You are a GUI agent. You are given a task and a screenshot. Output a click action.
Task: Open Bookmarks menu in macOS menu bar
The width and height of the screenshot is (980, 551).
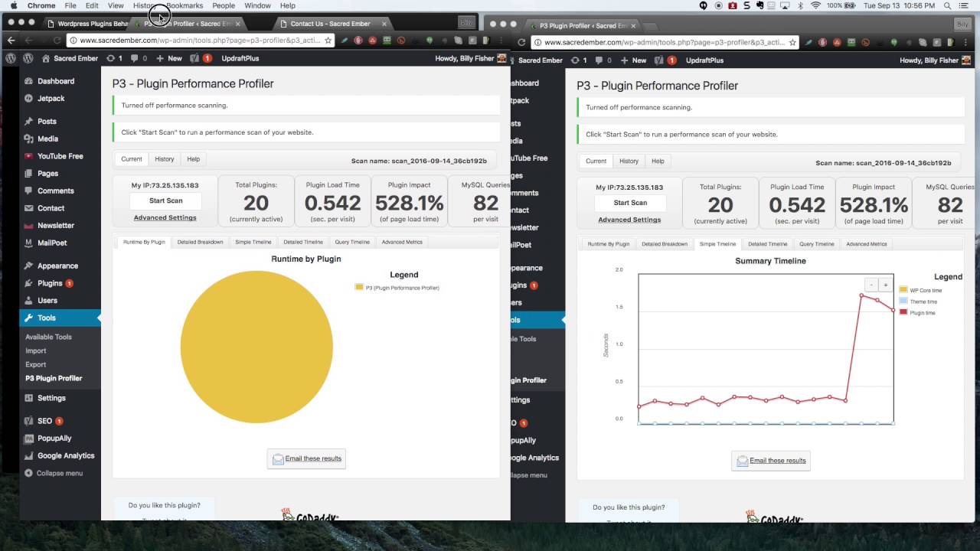(x=185, y=5)
